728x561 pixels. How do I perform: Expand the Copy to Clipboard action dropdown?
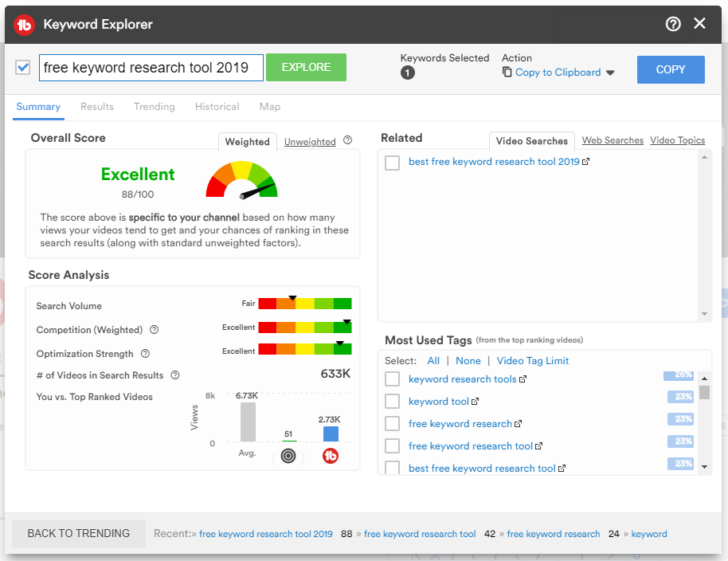point(610,73)
